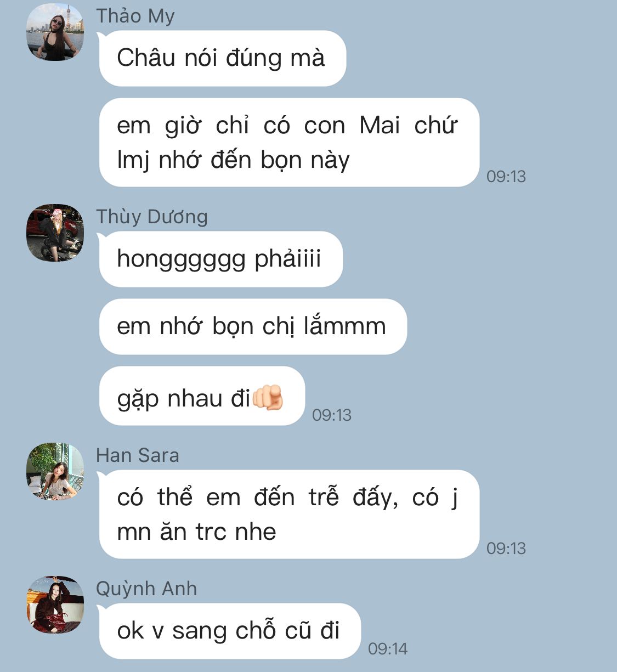Select the "gặp nhau đi" message
This screenshot has height=672, width=617.
[x=202, y=396]
